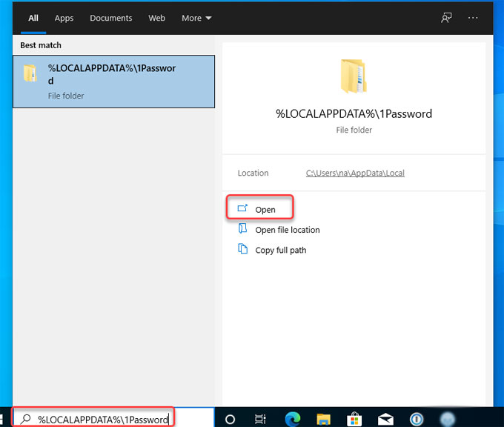Open the Documents search tab
Viewport: 504px width, 427px height.
(x=111, y=18)
